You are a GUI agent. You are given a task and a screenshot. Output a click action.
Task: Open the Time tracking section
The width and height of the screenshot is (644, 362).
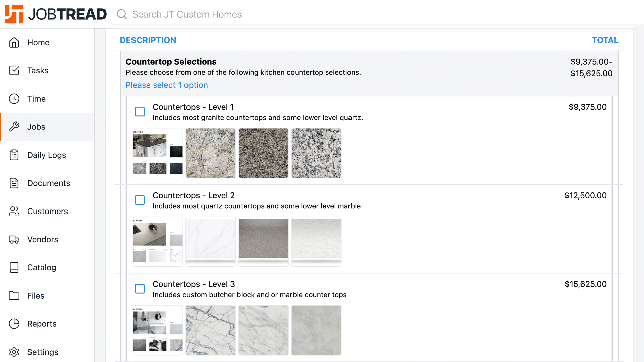click(x=14, y=99)
